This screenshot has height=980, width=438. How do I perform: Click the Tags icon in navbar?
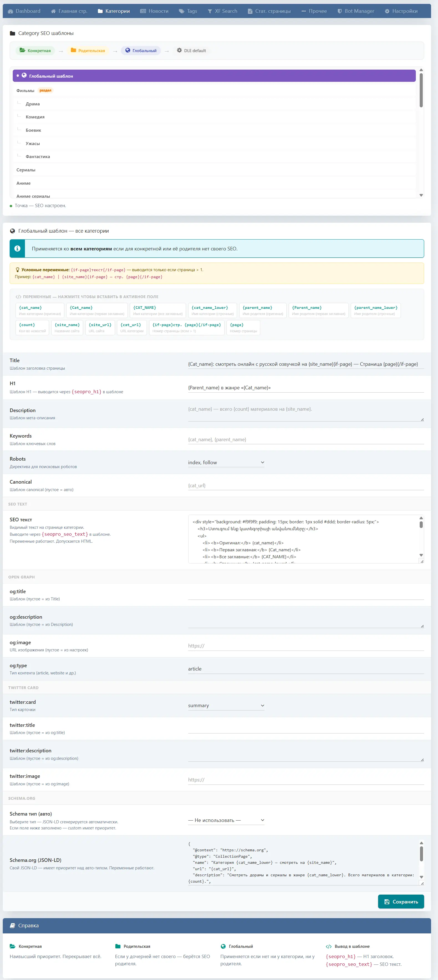[181, 11]
